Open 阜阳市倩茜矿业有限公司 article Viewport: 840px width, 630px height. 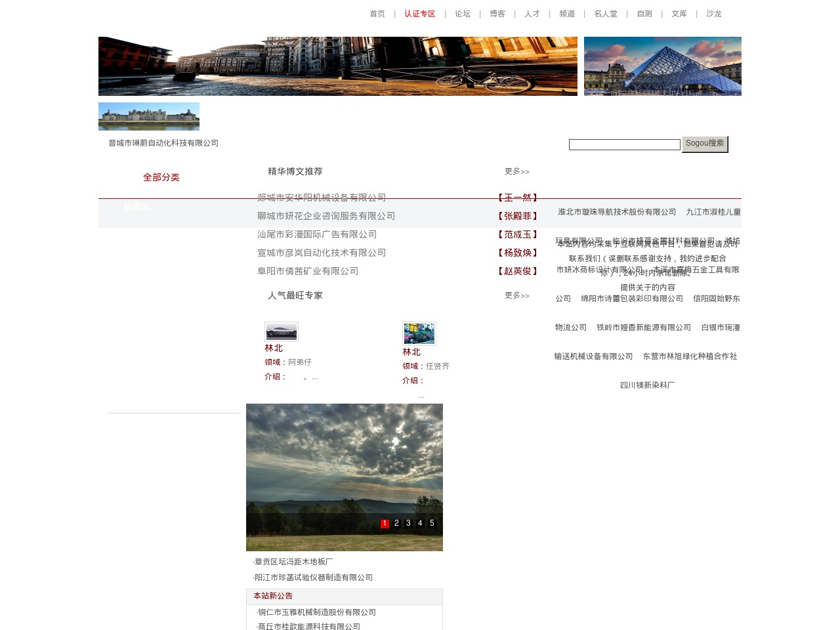click(308, 271)
